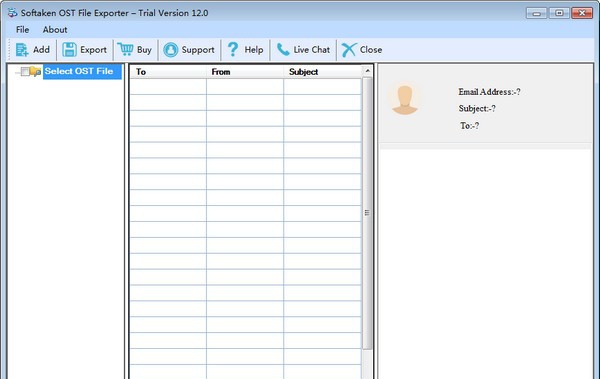Close the window with the red title bar X

point(582,13)
